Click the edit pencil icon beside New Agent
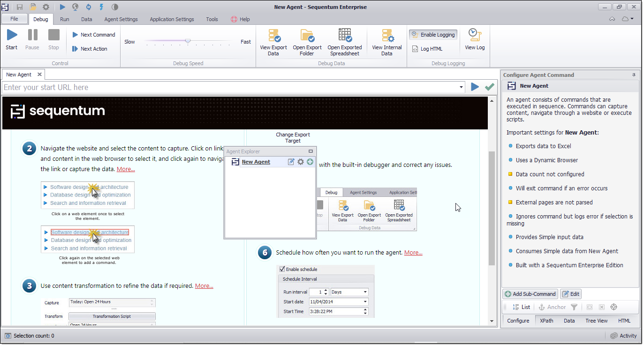Viewport: 644px width, 346px height. (x=291, y=162)
